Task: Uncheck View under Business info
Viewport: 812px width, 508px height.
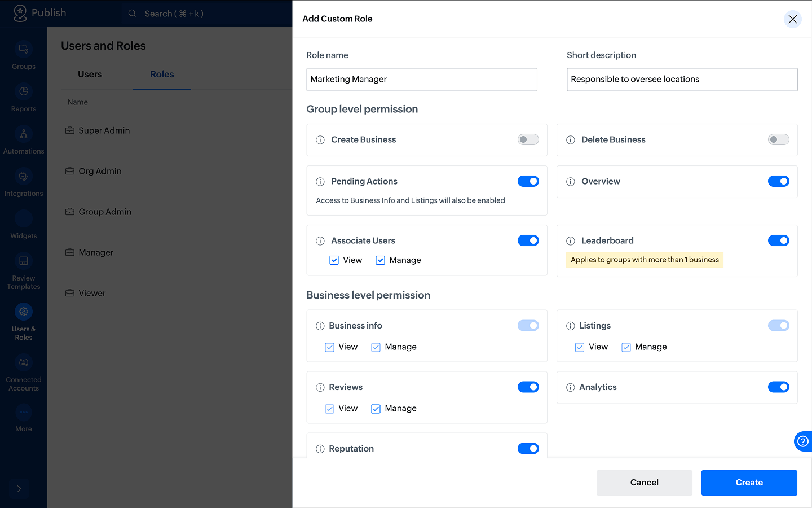Action: click(x=330, y=347)
